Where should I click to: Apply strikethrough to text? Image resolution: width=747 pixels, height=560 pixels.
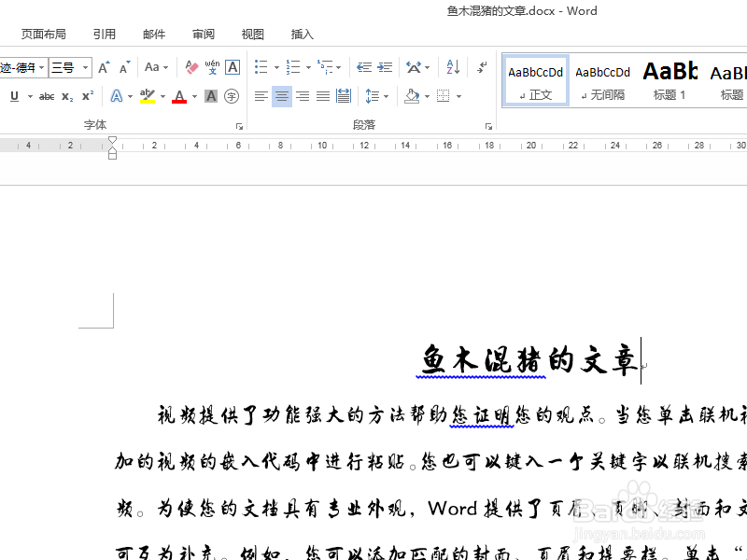[x=47, y=96]
